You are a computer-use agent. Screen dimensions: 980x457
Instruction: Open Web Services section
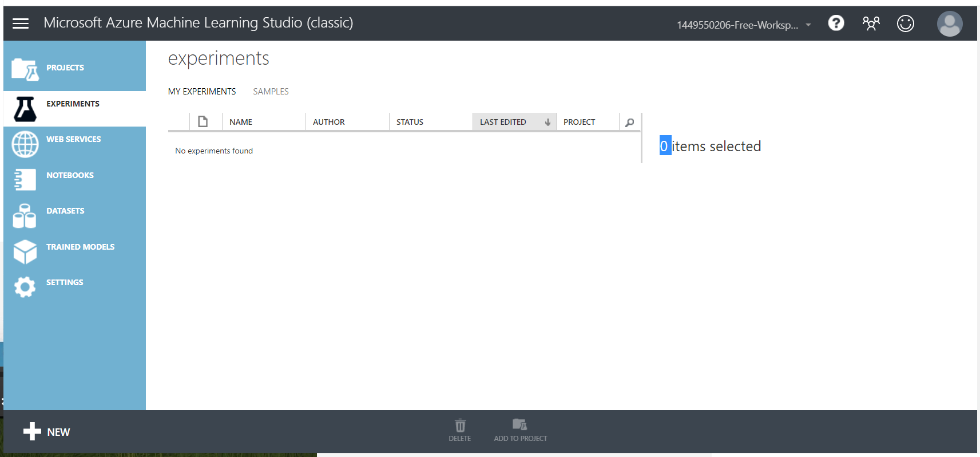(x=73, y=139)
